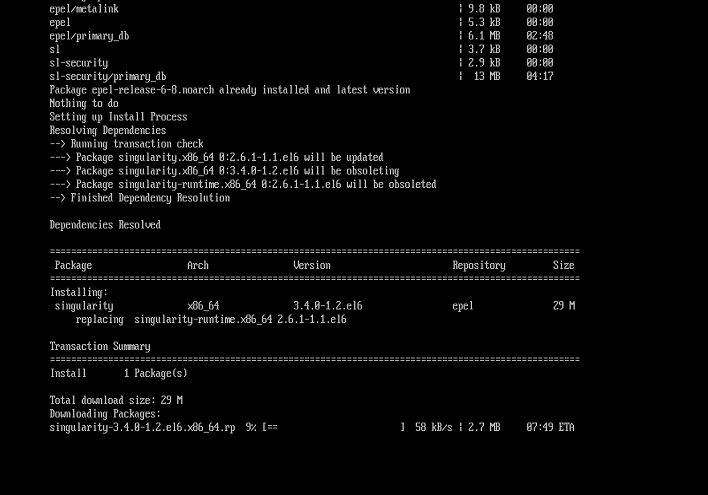
Task: Click the '13 MB' size value
Action: (x=487, y=76)
